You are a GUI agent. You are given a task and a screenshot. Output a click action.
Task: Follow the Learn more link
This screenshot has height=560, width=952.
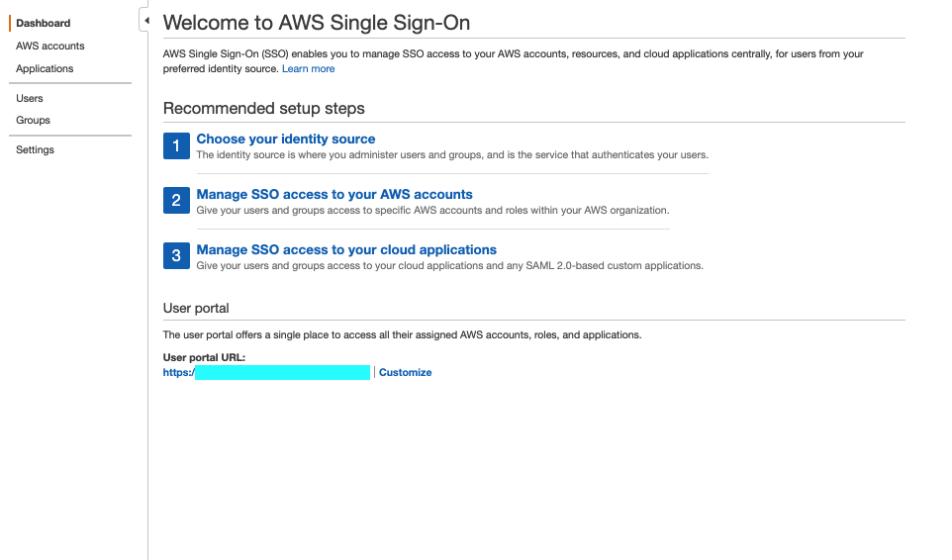(x=308, y=68)
